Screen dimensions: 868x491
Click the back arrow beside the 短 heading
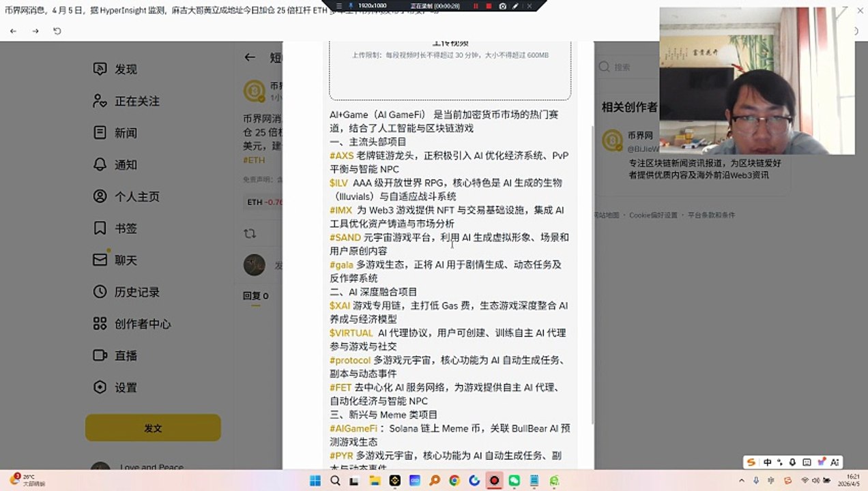(250, 58)
